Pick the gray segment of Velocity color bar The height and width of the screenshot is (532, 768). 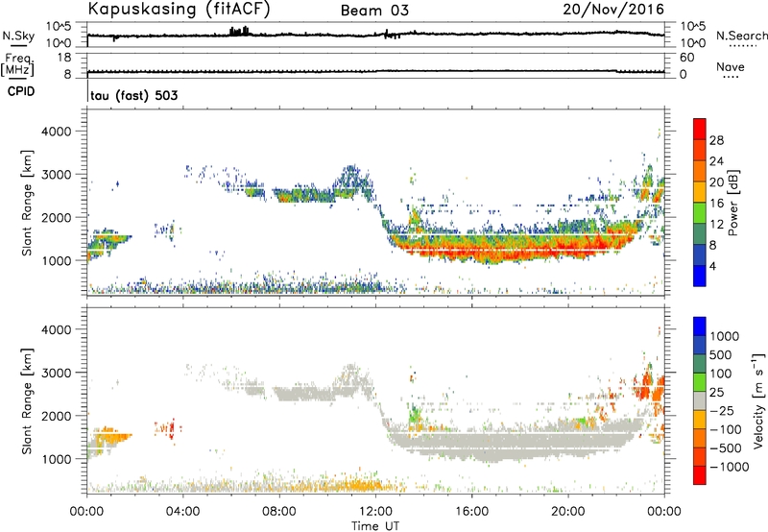pos(700,400)
